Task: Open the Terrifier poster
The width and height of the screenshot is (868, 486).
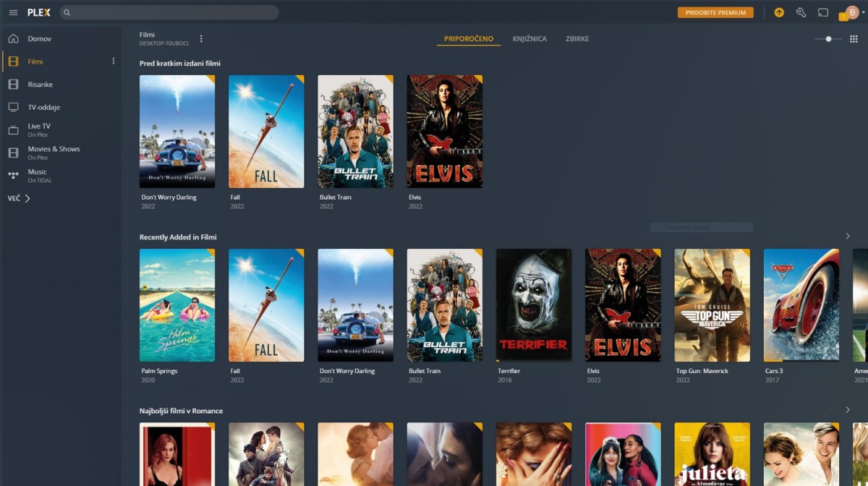Action: (534, 305)
